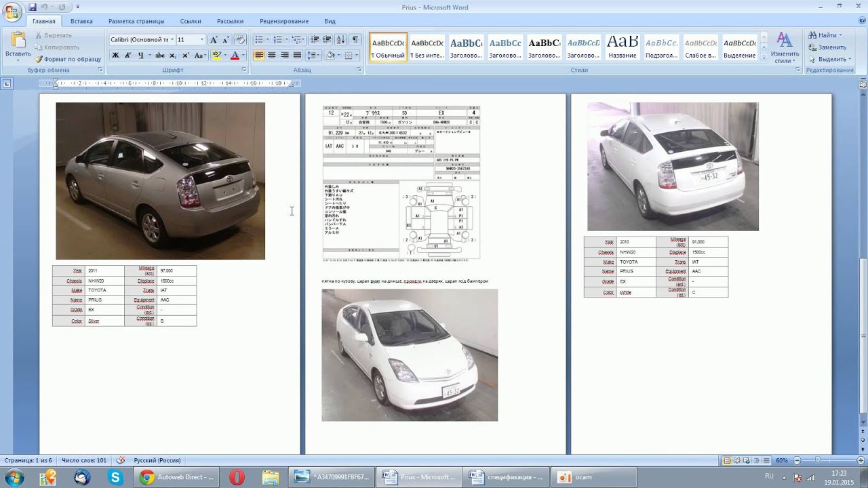Sort the selected text alphabetically
This screenshot has width=868, height=488.
340,40
